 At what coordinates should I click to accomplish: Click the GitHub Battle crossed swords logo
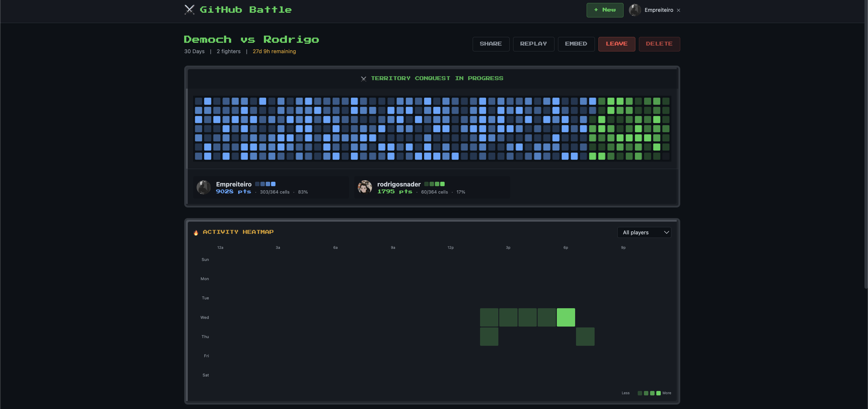click(x=189, y=10)
